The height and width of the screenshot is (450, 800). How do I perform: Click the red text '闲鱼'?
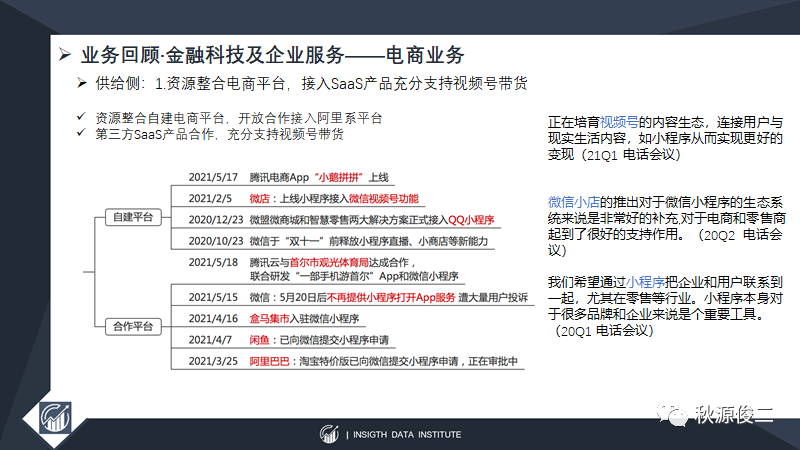pyautogui.click(x=259, y=340)
